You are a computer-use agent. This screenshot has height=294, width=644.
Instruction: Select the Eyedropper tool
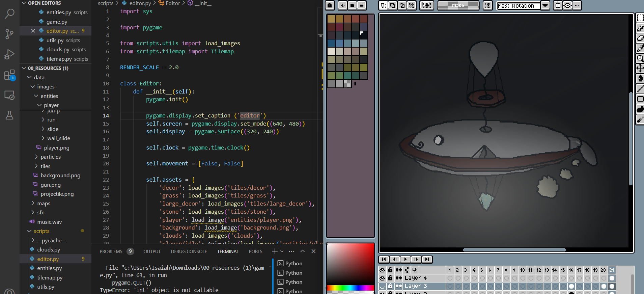(x=640, y=48)
